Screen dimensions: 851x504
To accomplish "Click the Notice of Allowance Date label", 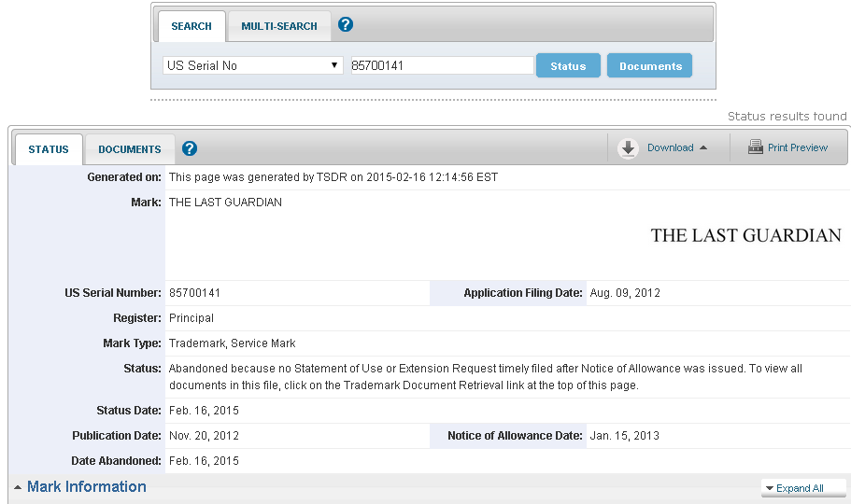I will (x=515, y=436).
